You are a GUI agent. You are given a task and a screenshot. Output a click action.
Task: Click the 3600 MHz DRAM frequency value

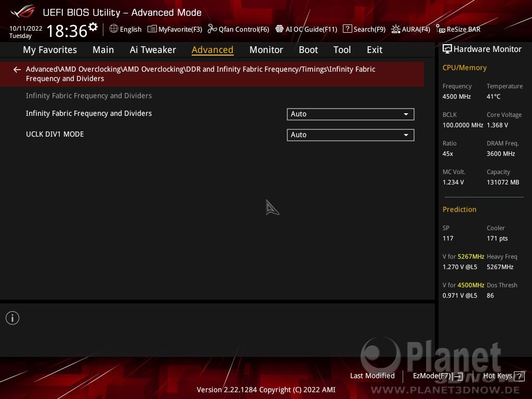click(x=501, y=154)
